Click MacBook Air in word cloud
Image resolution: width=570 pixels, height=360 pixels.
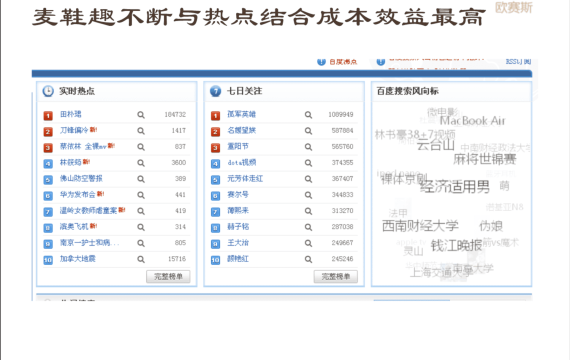click(473, 121)
